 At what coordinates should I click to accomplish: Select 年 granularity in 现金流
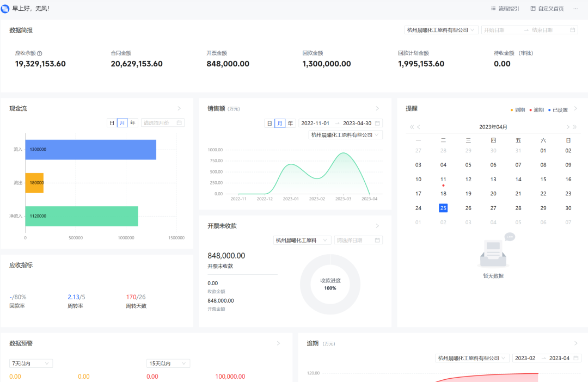click(x=133, y=123)
